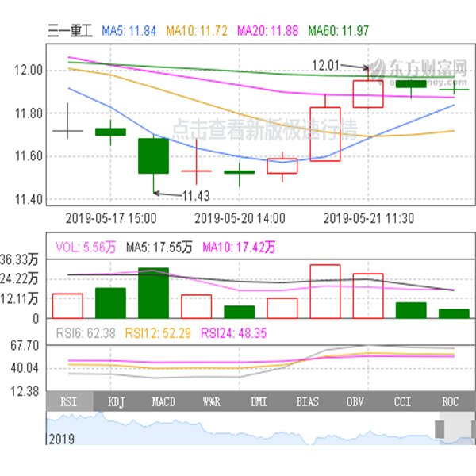Image resolution: width=476 pixels, height=476 pixels.
Task: Show the DMI indicator
Action: coord(259,401)
